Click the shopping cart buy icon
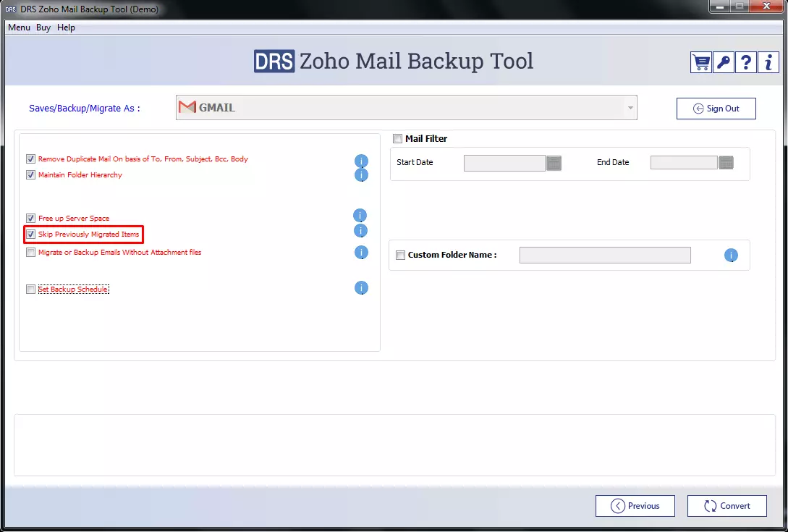Viewport: 788px width, 532px height. 701,62
